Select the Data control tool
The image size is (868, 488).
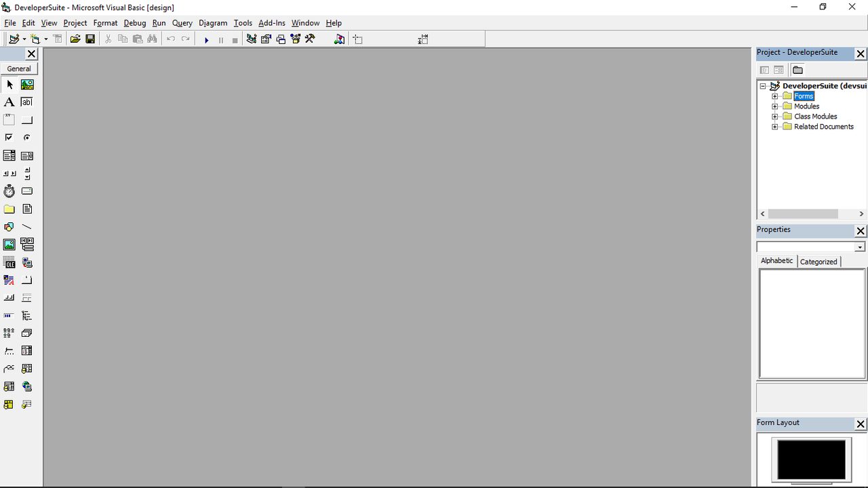pyautogui.click(x=27, y=245)
